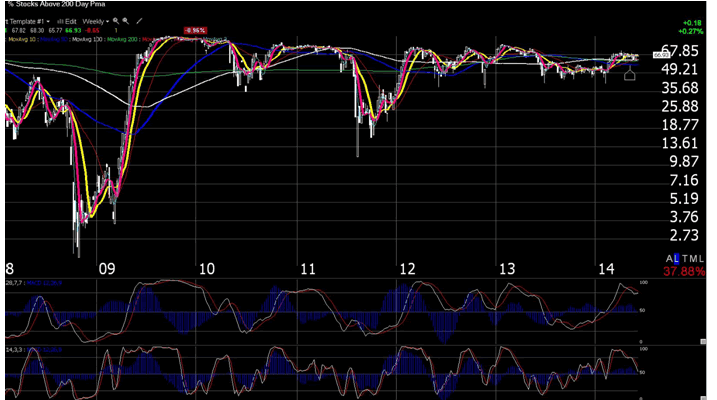Image resolution: width=717 pixels, height=400 pixels.
Task: Click the white MovAvg 100 legend label
Action: pos(87,40)
